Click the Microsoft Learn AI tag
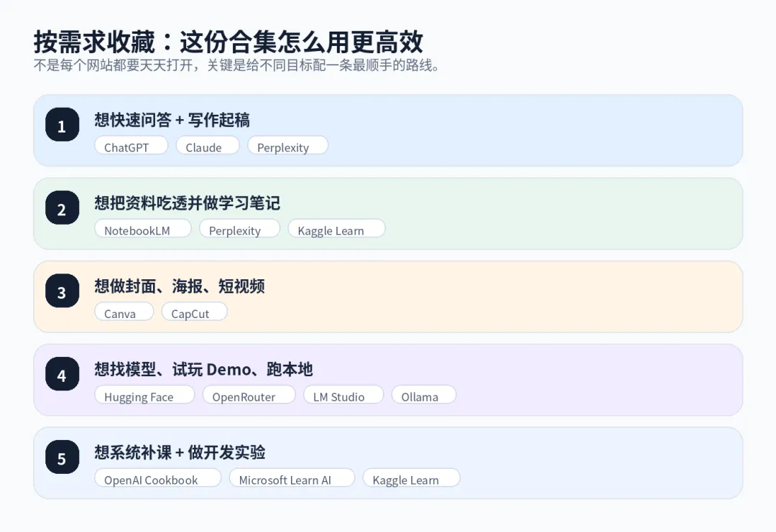This screenshot has width=776, height=532. click(x=292, y=478)
